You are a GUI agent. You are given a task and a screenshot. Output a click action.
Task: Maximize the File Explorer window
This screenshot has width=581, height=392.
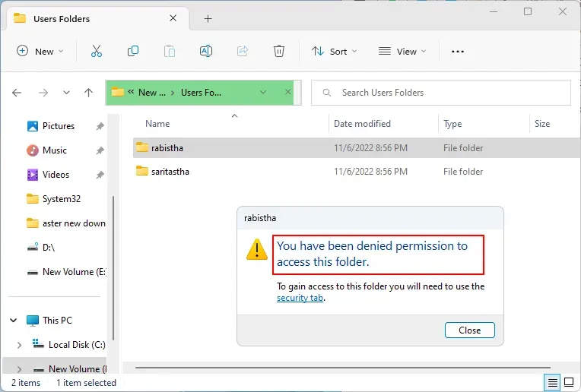[528, 11]
